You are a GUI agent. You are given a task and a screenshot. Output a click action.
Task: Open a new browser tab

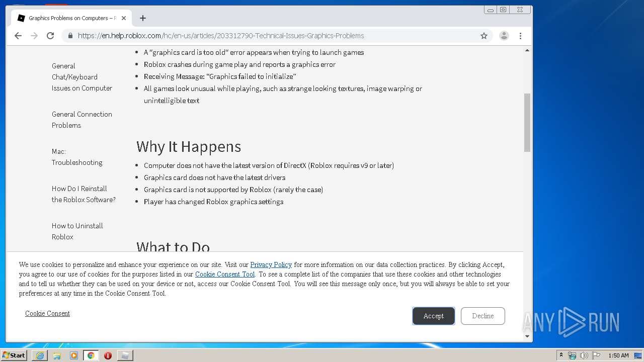tap(143, 18)
